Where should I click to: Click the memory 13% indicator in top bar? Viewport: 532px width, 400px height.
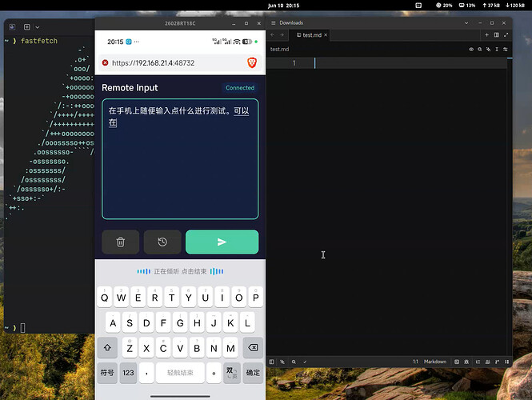467,5
